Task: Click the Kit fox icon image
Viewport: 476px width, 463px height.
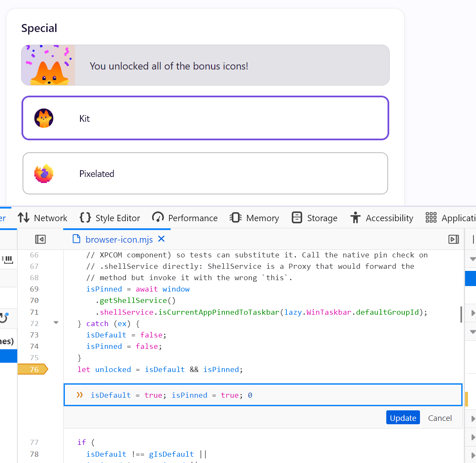Action: (x=44, y=118)
